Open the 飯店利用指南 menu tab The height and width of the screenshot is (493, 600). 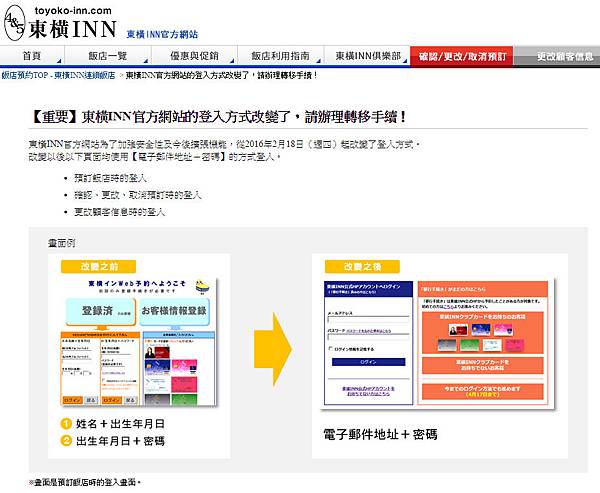(280, 56)
